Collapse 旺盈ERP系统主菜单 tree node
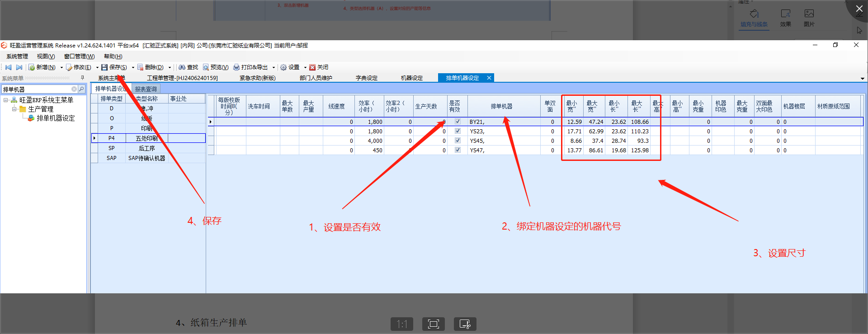This screenshot has height=334, width=868. pos(6,100)
